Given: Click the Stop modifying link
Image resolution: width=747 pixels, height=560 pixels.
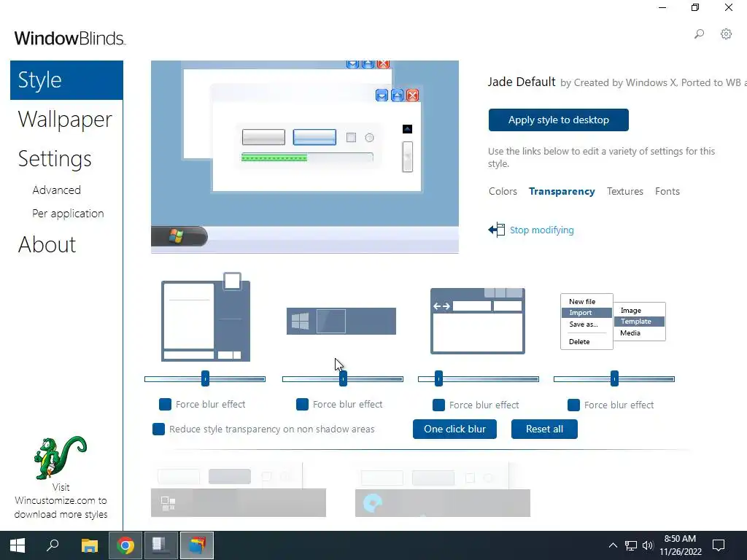Looking at the screenshot, I should click(x=542, y=230).
